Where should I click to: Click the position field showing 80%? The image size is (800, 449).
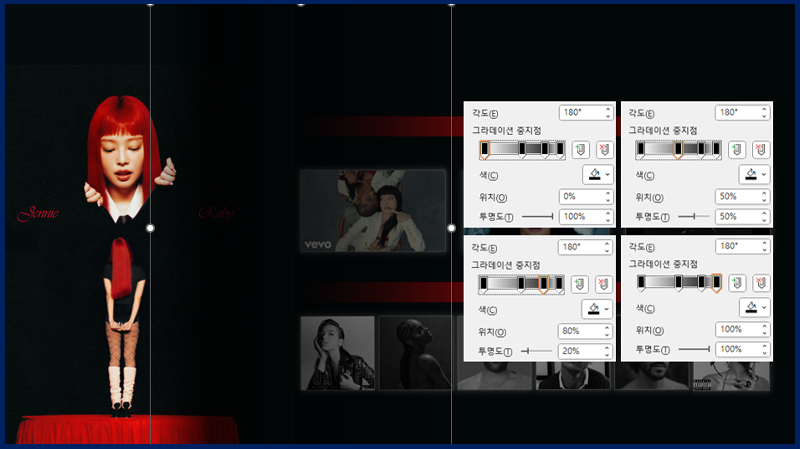coord(584,331)
